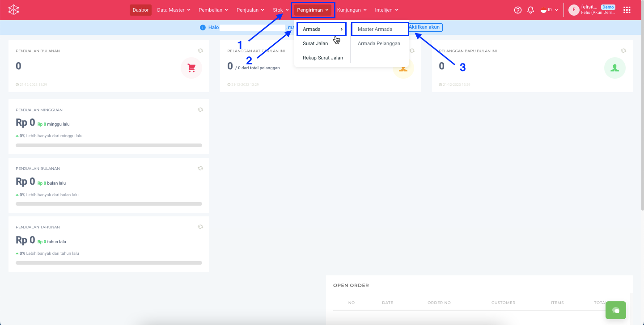
Task: Click the app logo in top-left corner
Action: click(14, 10)
